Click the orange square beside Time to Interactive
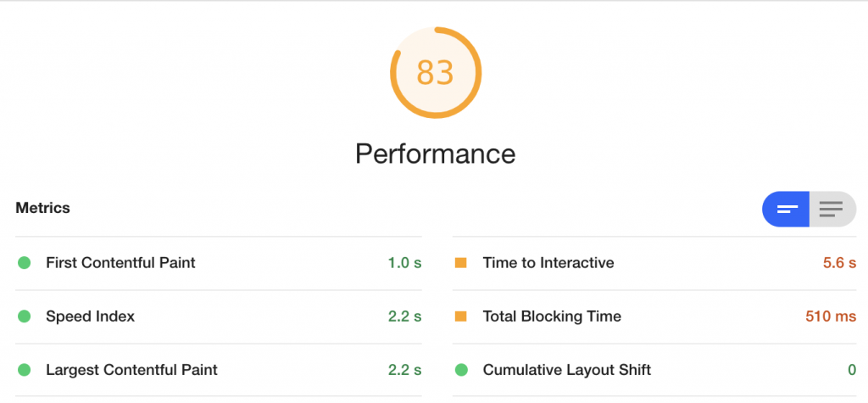Viewport: 868px width, 403px height. coord(460,263)
